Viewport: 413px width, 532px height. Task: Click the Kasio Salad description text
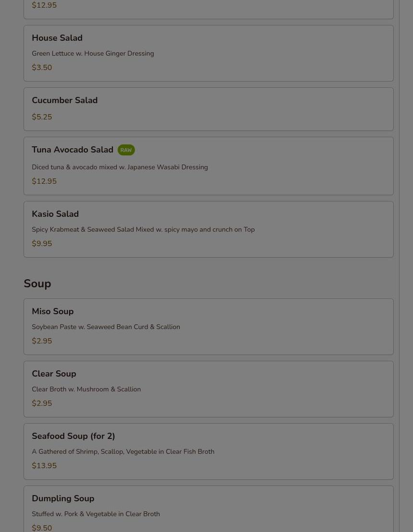pos(143,230)
